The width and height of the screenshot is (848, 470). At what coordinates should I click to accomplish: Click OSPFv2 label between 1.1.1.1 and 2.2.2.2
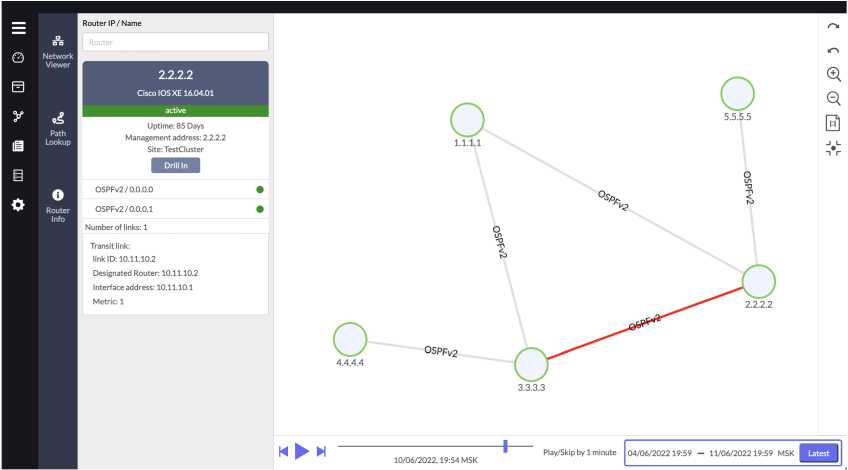click(613, 201)
